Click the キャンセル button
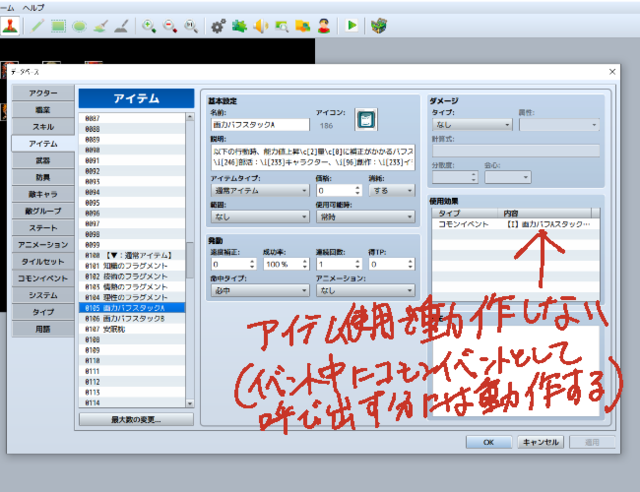The image size is (640, 492). [540, 442]
